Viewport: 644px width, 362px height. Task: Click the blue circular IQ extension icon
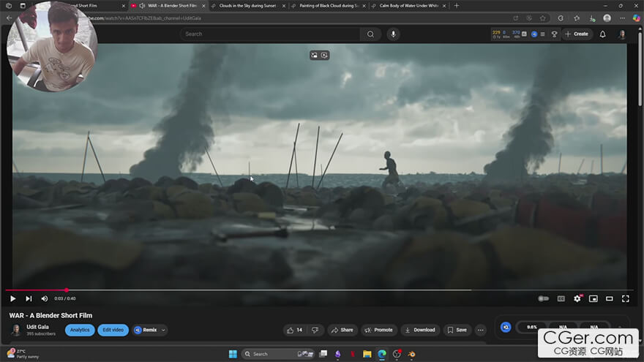tap(506, 327)
